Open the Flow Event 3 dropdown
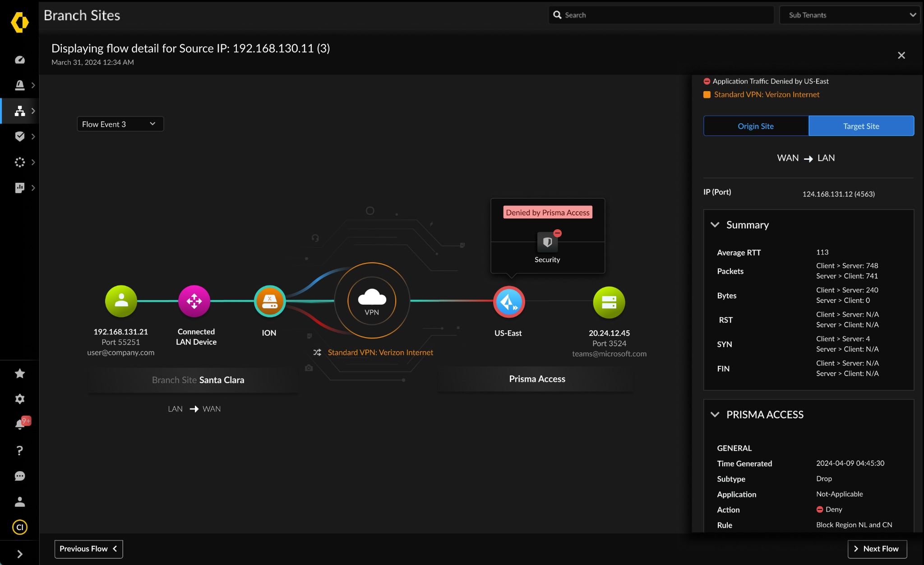The image size is (924, 565). [x=120, y=124]
